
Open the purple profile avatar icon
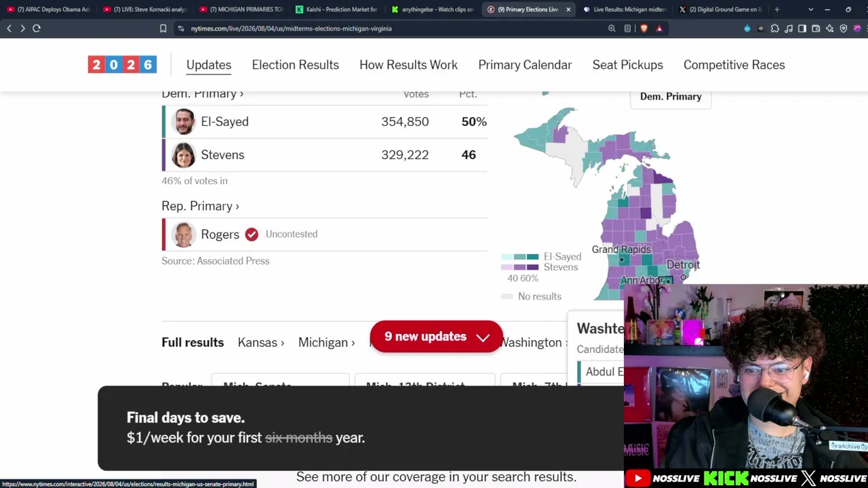[x=858, y=28]
